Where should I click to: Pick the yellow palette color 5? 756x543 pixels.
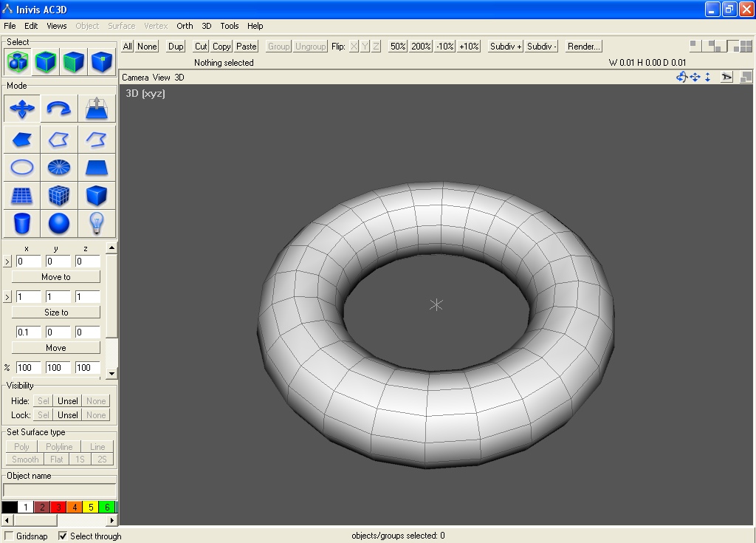90,507
